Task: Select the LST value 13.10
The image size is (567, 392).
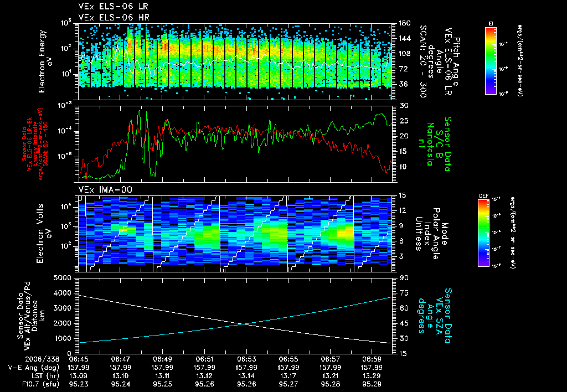Action: [121, 376]
